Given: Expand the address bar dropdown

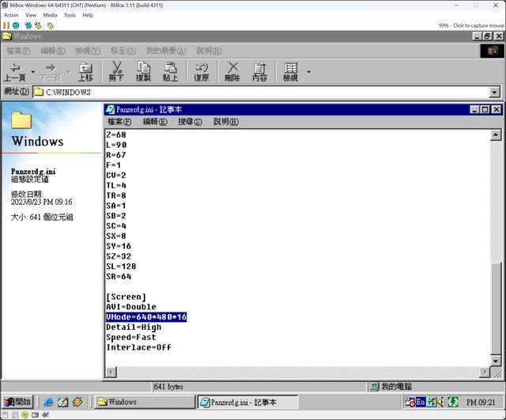Looking at the screenshot, I should click(495, 93).
